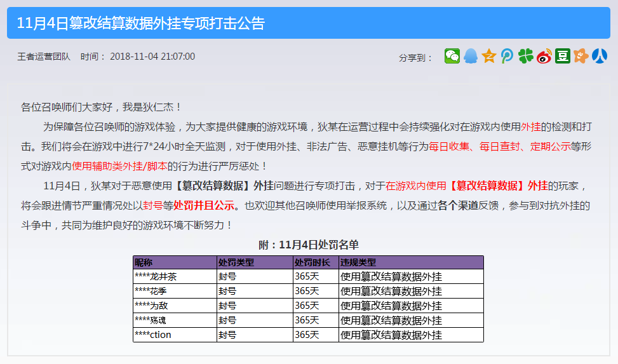Viewport: 618px width, 364px height.
Task: Click the 处罚类型 column header
Action: click(255, 262)
